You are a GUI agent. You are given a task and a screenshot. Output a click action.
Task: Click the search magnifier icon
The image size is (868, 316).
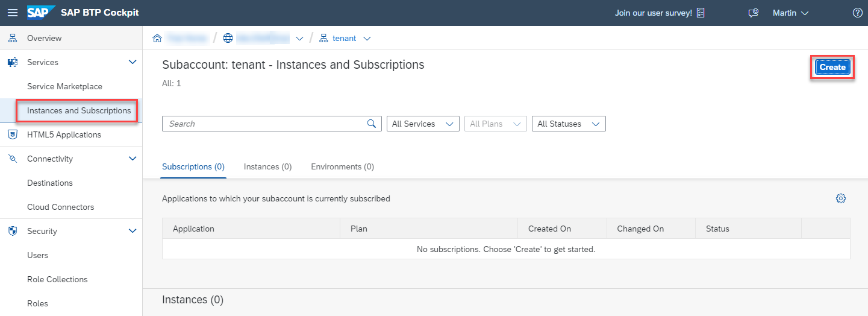tap(372, 124)
